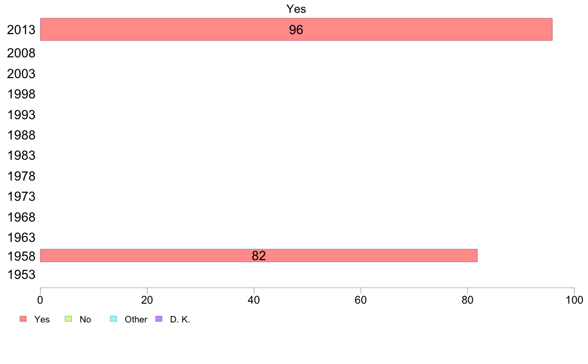Click the green No legend swatch
Screen dimensions: 588x364
click(x=68, y=318)
